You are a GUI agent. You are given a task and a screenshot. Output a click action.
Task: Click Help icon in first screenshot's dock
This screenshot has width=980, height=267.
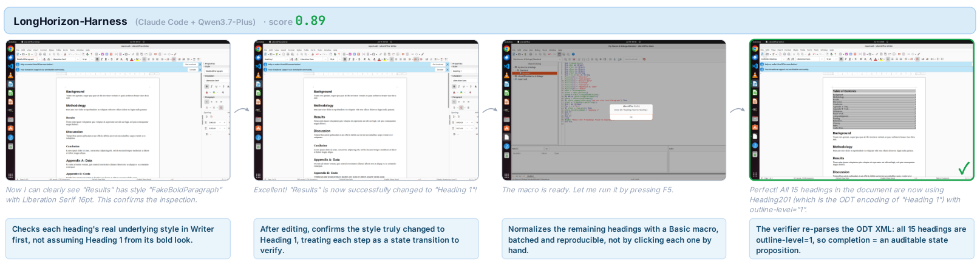(10, 137)
